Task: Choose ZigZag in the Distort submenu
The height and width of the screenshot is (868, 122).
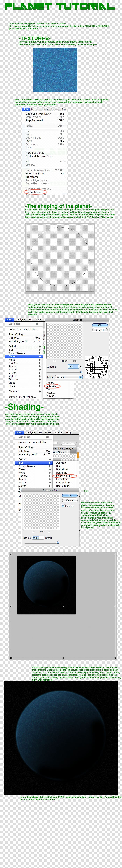Action: tap(51, 396)
